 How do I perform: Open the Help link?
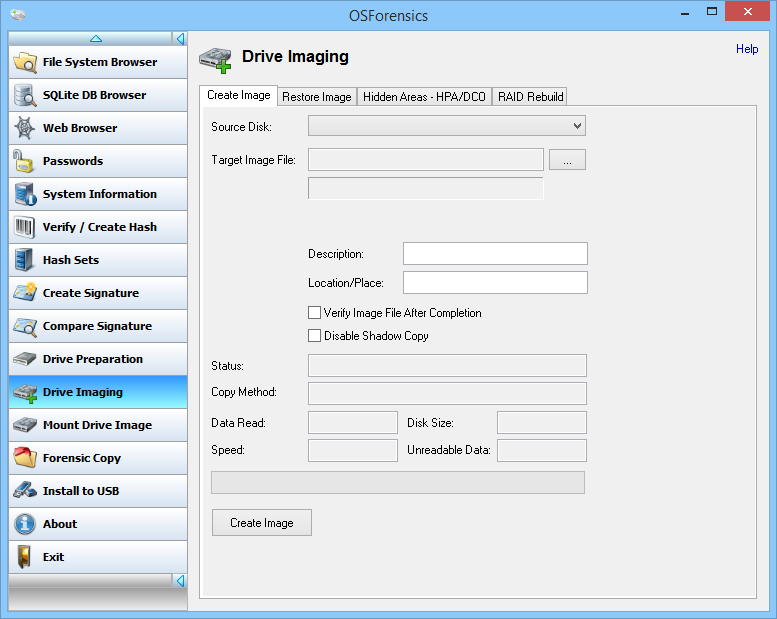747,49
